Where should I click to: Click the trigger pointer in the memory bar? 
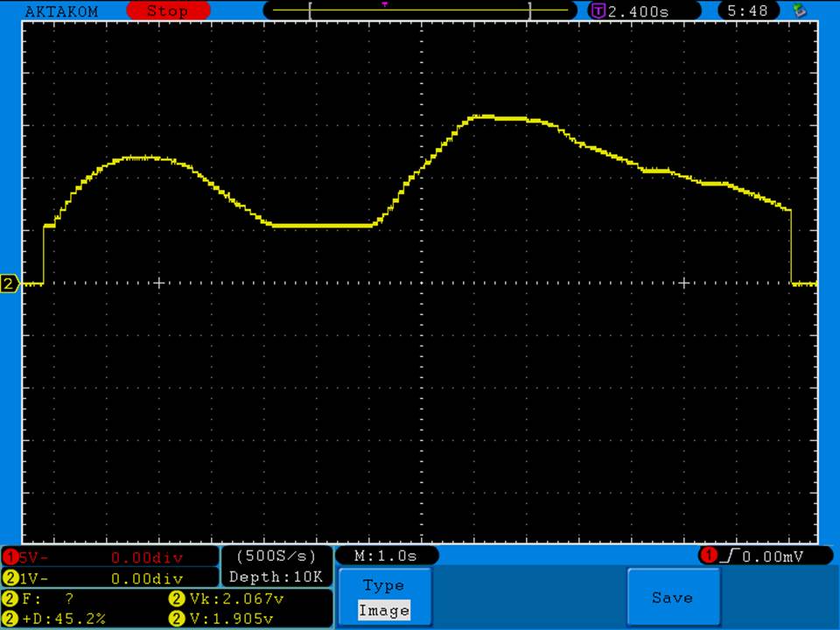coord(385,4)
